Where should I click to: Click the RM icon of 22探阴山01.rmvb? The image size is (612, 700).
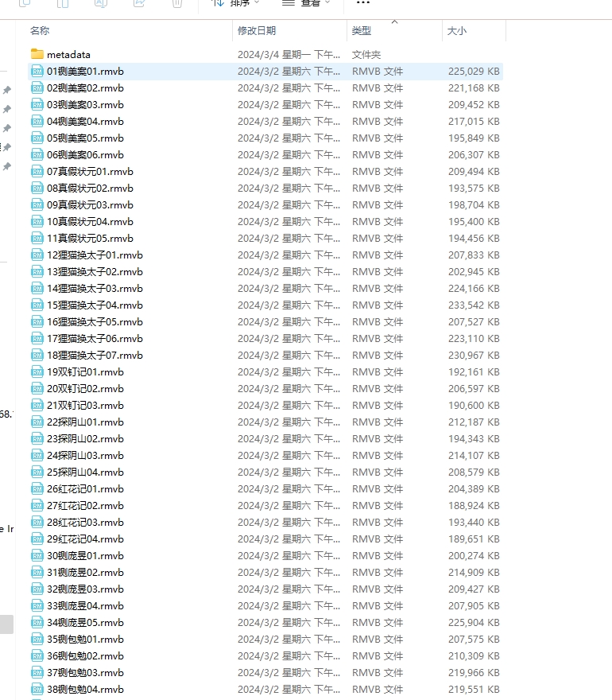click(x=37, y=422)
